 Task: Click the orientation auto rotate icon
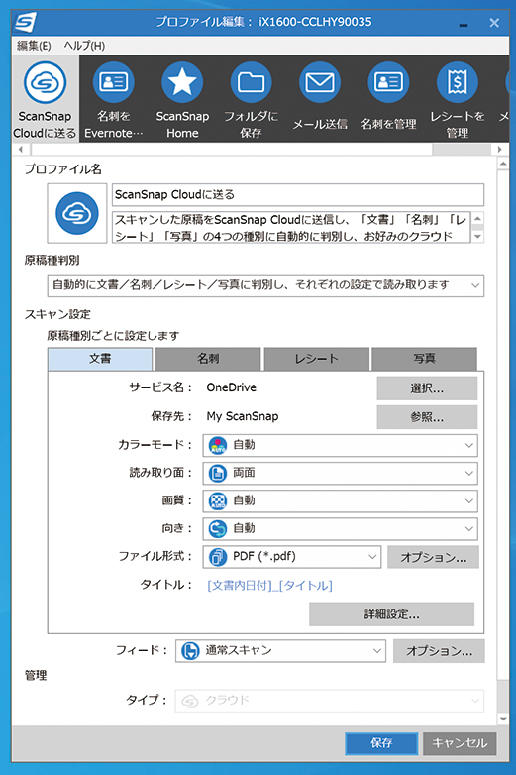click(x=218, y=528)
